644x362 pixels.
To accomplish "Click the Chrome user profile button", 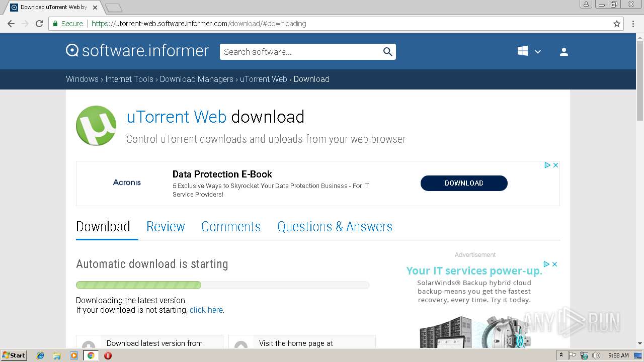I will tap(586, 4).
